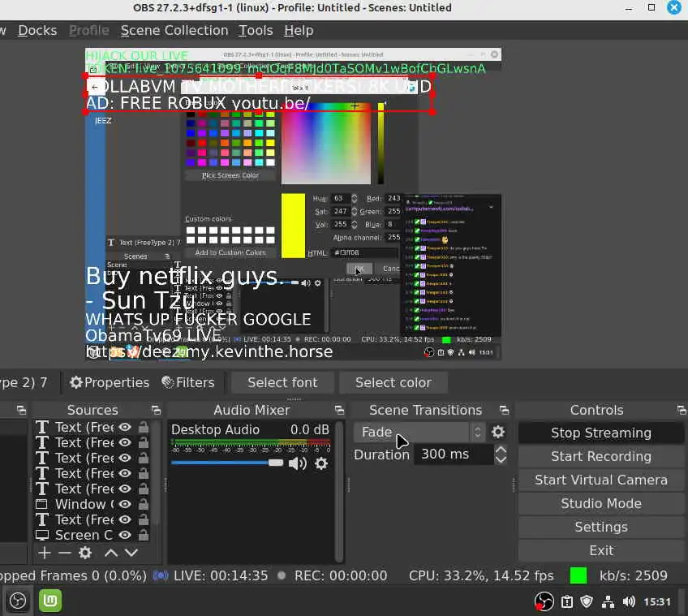The image size is (688, 616).
Task: Open the OBS task button in the taskbar
Action: 18,601
